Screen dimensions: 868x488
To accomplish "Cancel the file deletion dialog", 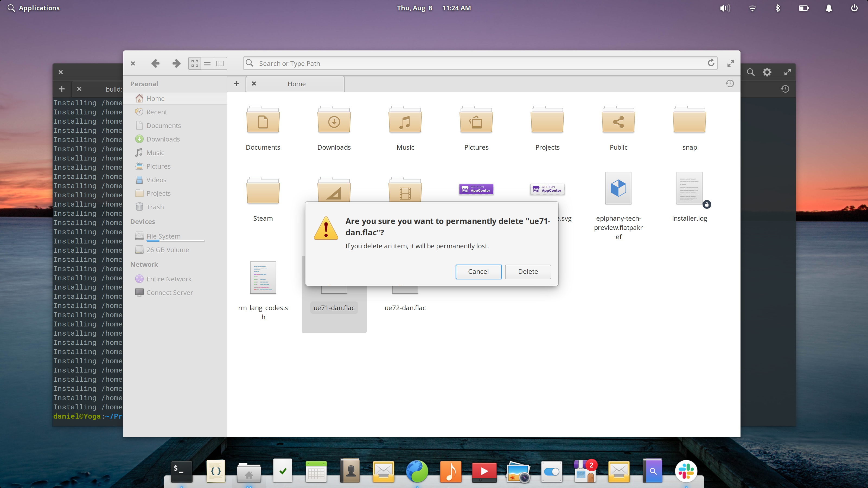I will [x=478, y=271].
